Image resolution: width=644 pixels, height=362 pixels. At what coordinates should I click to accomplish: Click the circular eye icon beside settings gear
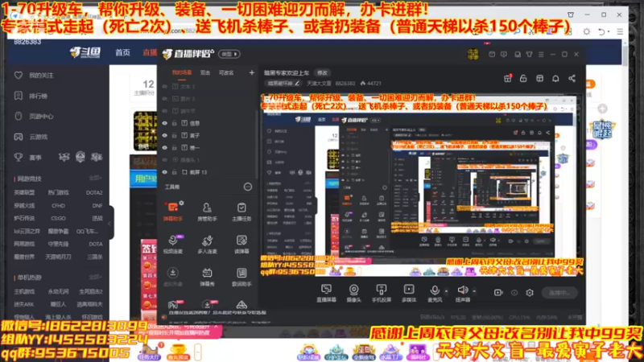[514, 293]
